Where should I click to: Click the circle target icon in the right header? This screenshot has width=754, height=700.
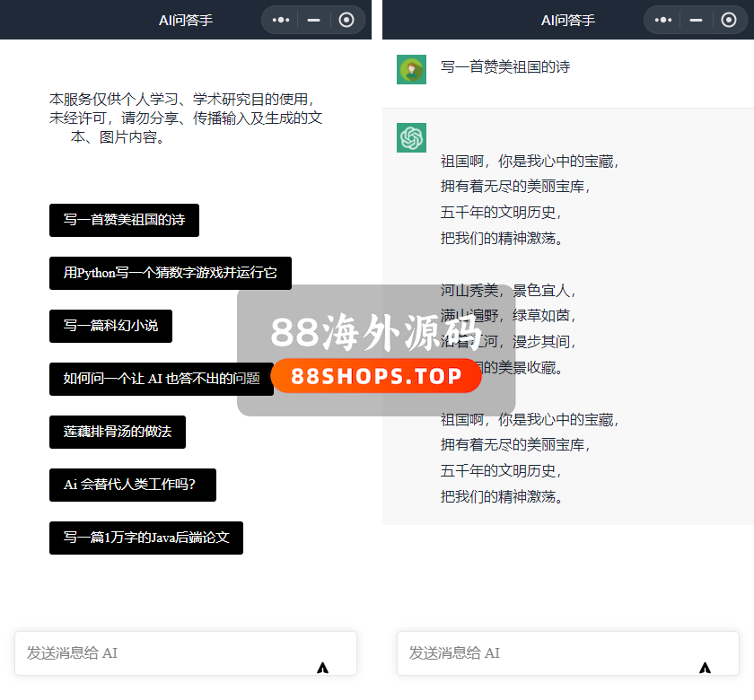click(x=729, y=20)
